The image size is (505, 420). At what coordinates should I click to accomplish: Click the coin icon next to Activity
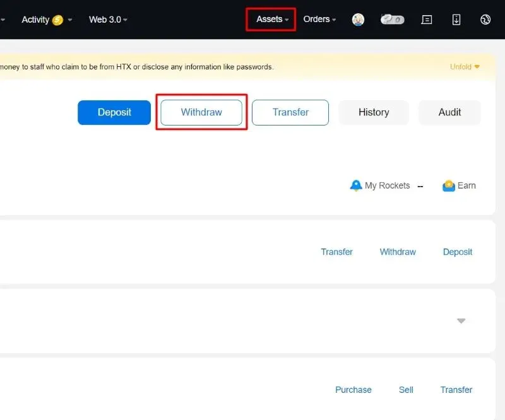tap(58, 20)
